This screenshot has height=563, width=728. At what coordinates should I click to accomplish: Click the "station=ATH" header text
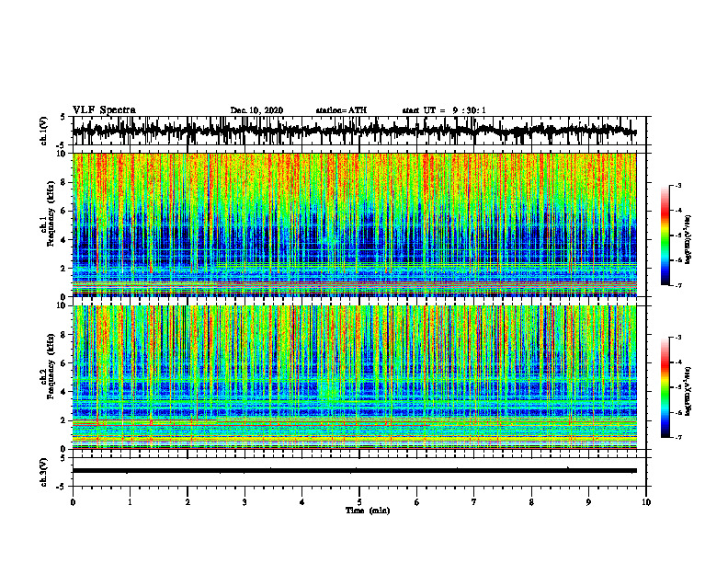(341, 110)
